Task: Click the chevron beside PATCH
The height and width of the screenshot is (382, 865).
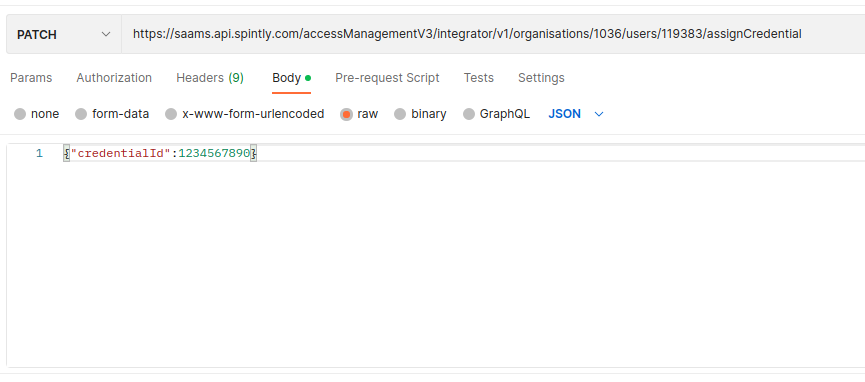Action: tap(106, 35)
